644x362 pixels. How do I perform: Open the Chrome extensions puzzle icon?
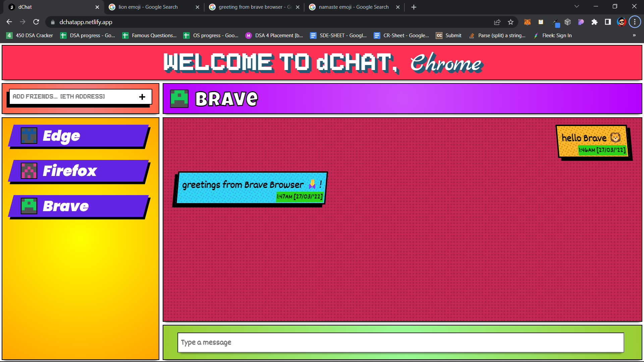594,22
